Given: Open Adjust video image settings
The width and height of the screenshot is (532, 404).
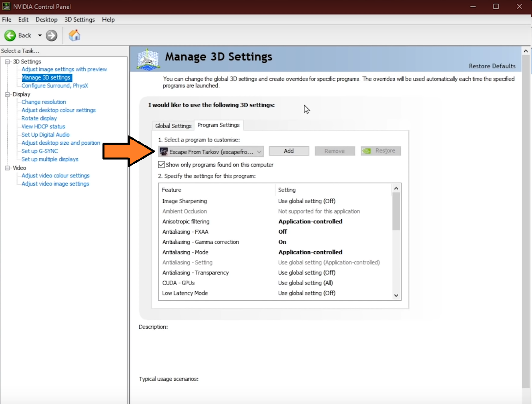Looking at the screenshot, I should tap(55, 184).
